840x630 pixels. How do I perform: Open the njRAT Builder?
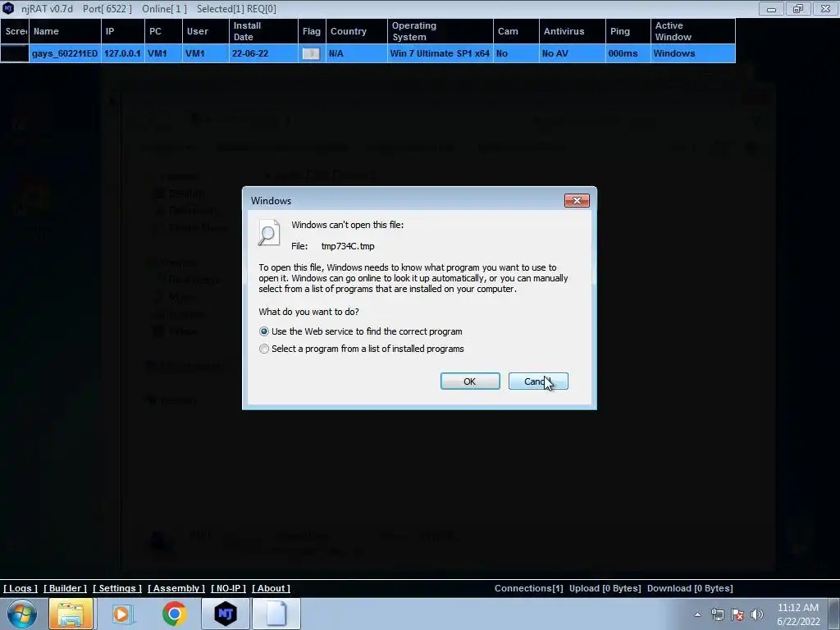click(65, 588)
